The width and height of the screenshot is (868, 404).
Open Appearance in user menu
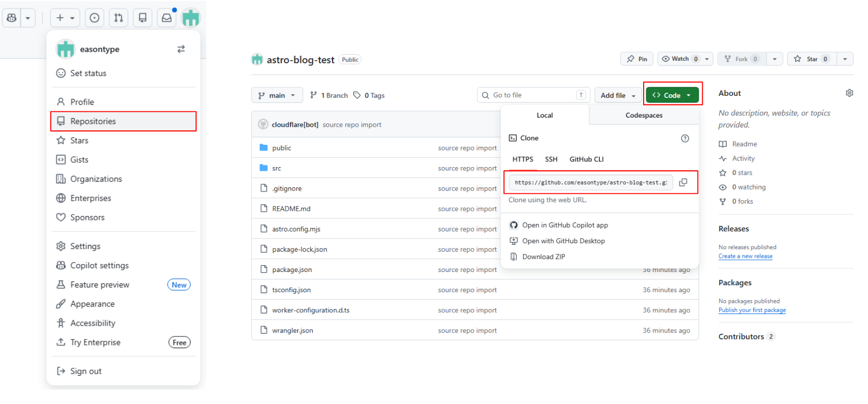pyautogui.click(x=123, y=304)
